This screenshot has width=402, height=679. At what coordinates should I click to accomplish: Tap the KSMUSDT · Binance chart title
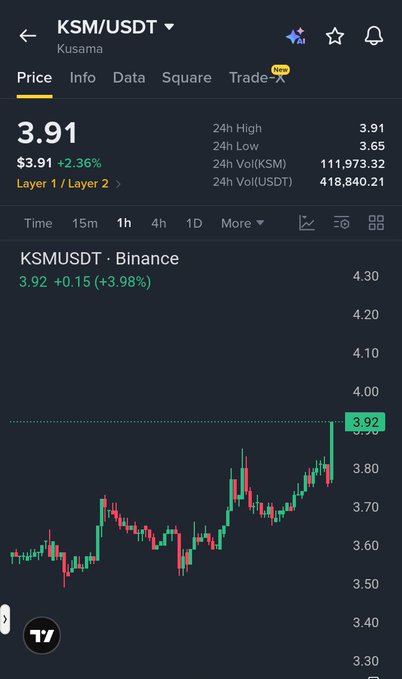pyautogui.click(x=100, y=259)
